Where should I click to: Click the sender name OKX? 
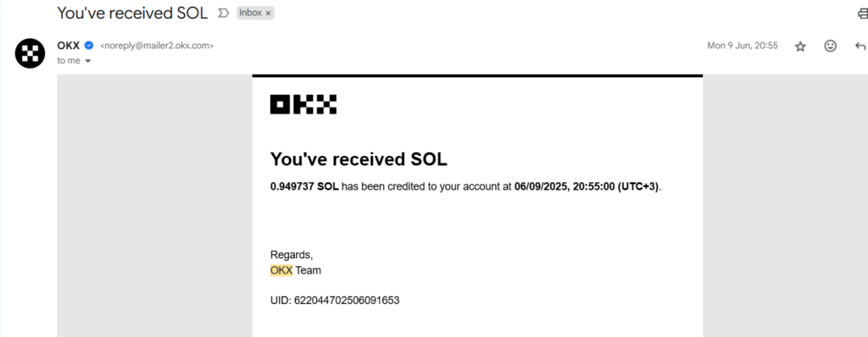pyautogui.click(x=69, y=46)
